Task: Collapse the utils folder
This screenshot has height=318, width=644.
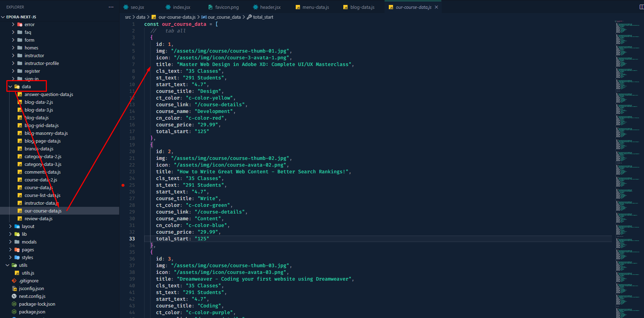Action: [7, 265]
